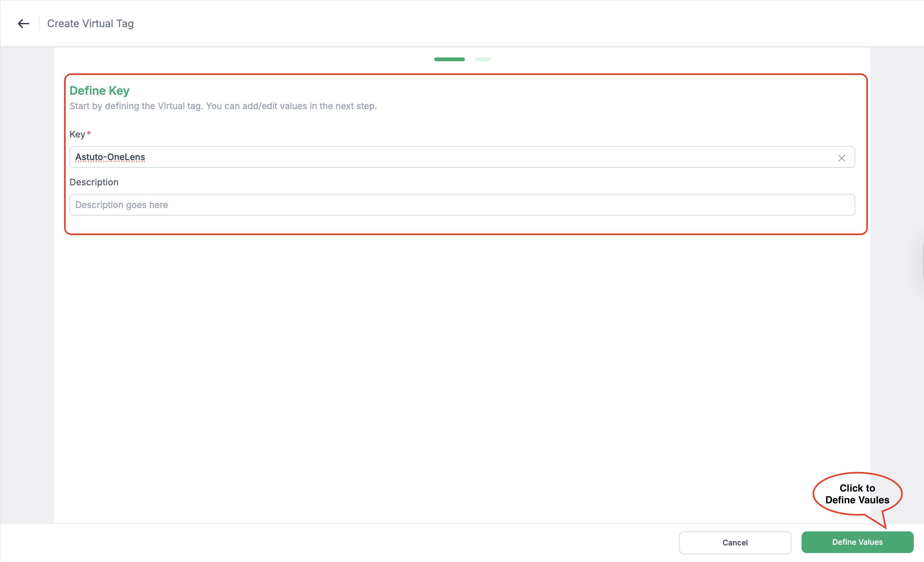Clear the Key field with X icon
The height and width of the screenshot is (562, 924).
pos(841,158)
